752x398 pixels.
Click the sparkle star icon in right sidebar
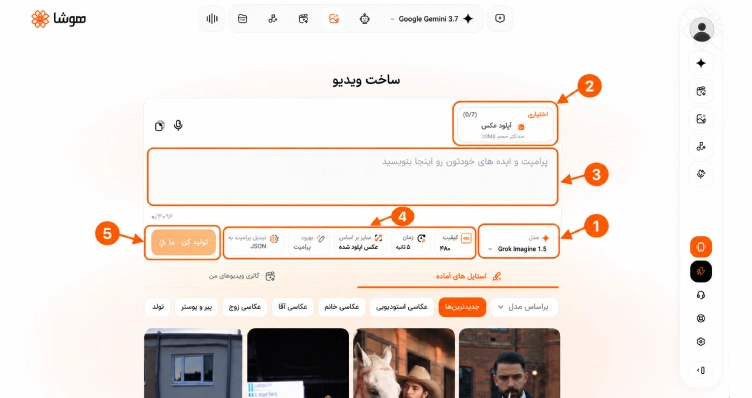pyautogui.click(x=701, y=63)
